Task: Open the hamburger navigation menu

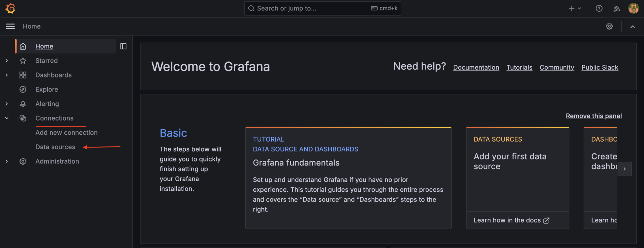Action: click(10, 26)
